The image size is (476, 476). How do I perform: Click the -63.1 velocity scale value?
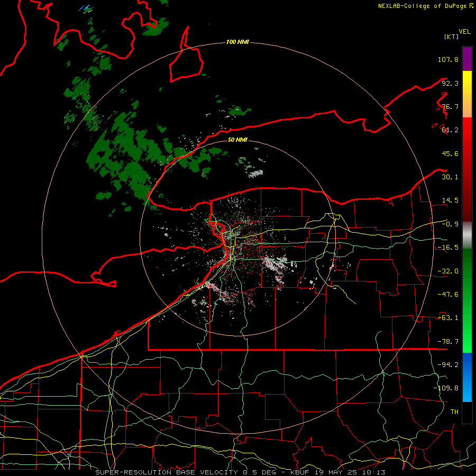tap(448, 318)
